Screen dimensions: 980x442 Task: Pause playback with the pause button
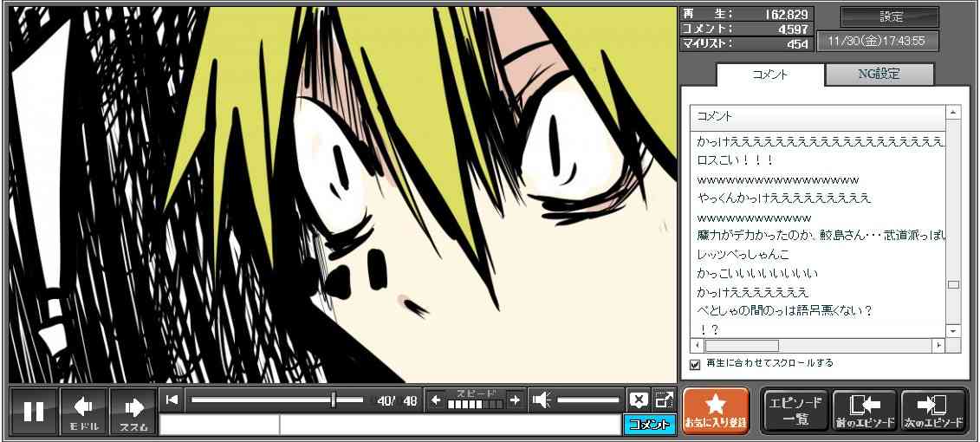[34, 411]
